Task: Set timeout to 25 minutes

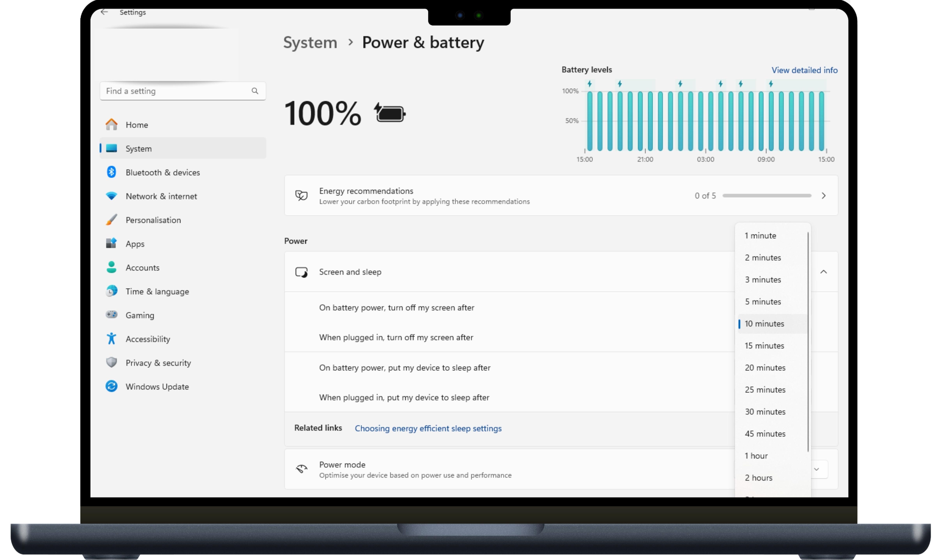Action: (772, 389)
